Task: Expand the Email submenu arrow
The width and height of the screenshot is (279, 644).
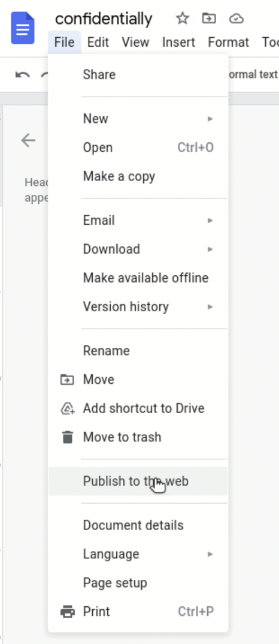Action: (210, 221)
